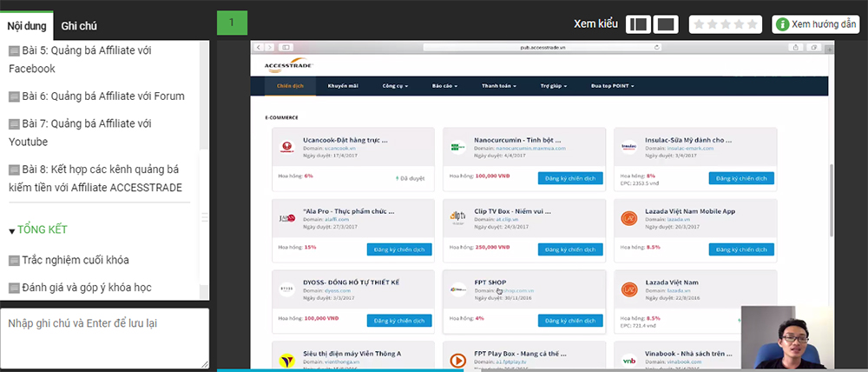The height and width of the screenshot is (372, 868).
Task: Click the Ucancook campaign logo
Action: click(286, 147)
